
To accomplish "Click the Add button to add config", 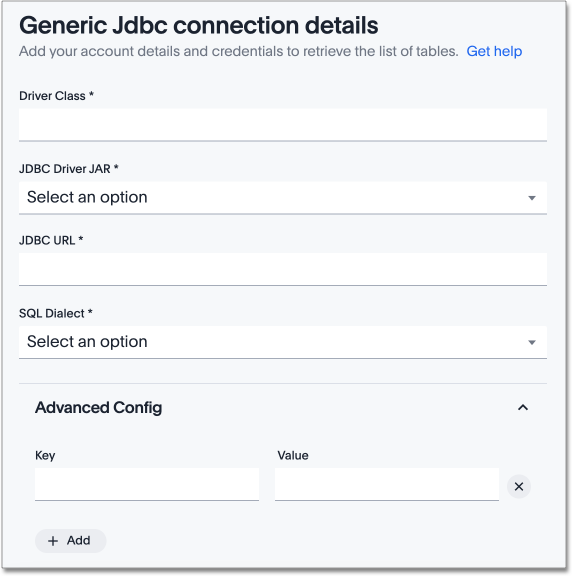I will click(x=71, y=541).
